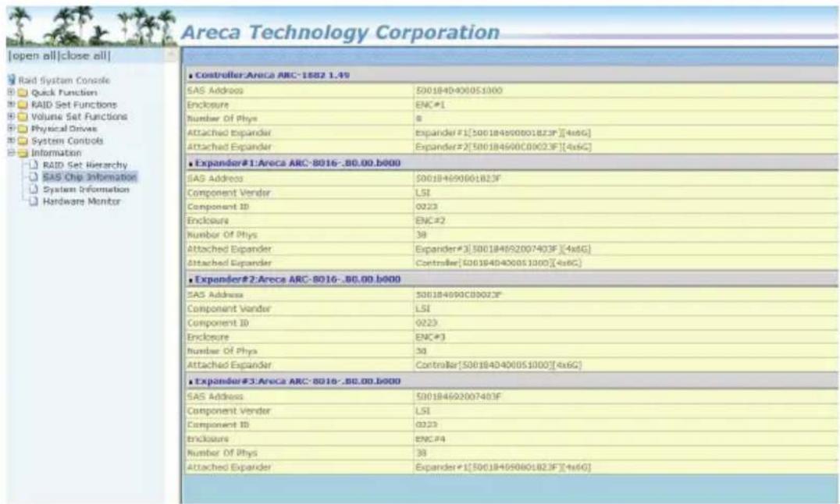Click Expander#3's attached Expander#1 value
This screenshot has width=840, height=504.
tap(503, 467)
